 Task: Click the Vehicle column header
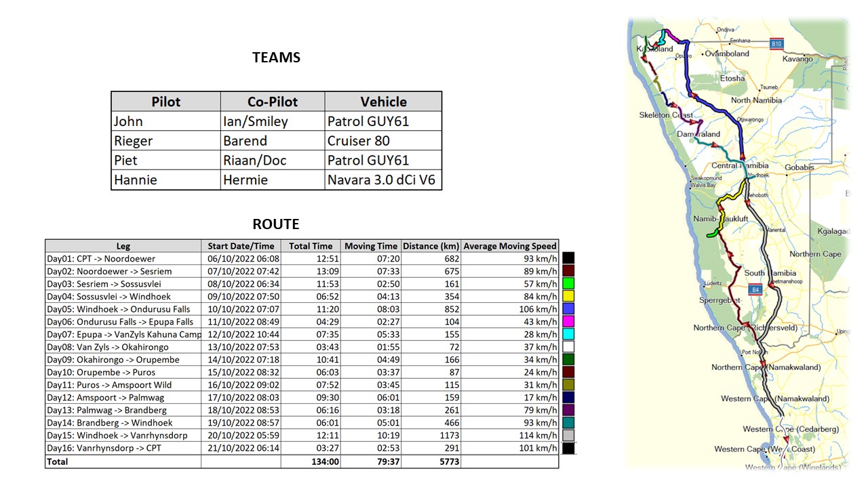[383, 102]
